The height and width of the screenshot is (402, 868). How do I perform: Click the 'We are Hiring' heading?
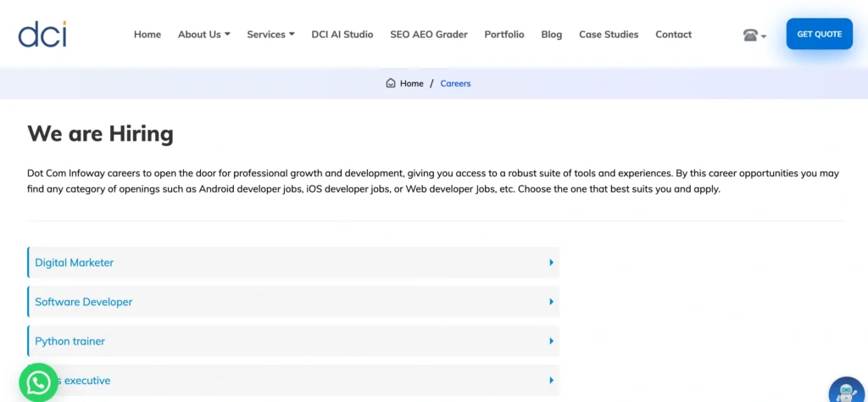pyautogui.click(x=100, y=134)
